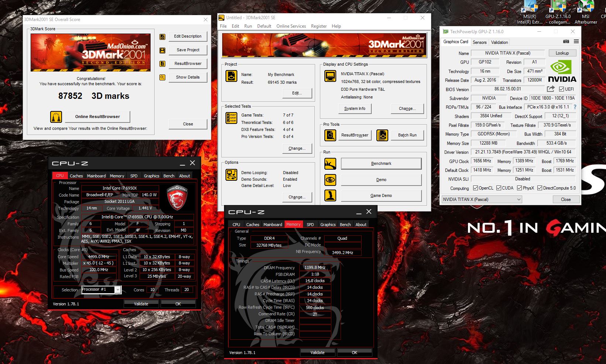
Task: Switch to the Validation tab in GPU-Z
Action: tap(499, 42)
